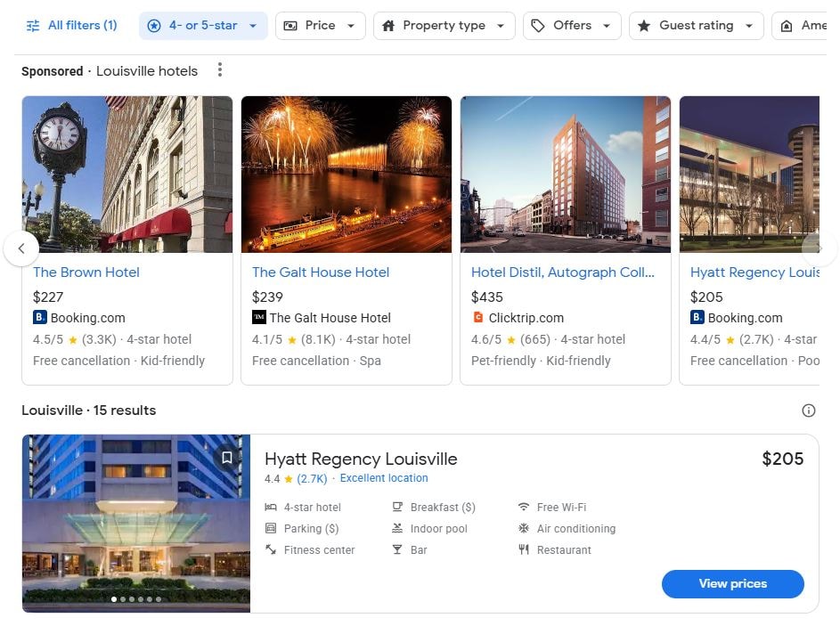This screenshot has width=840, height=626.
Task: Open the (2.7K) reviews link for Hyatt listing
Action: 312,478
